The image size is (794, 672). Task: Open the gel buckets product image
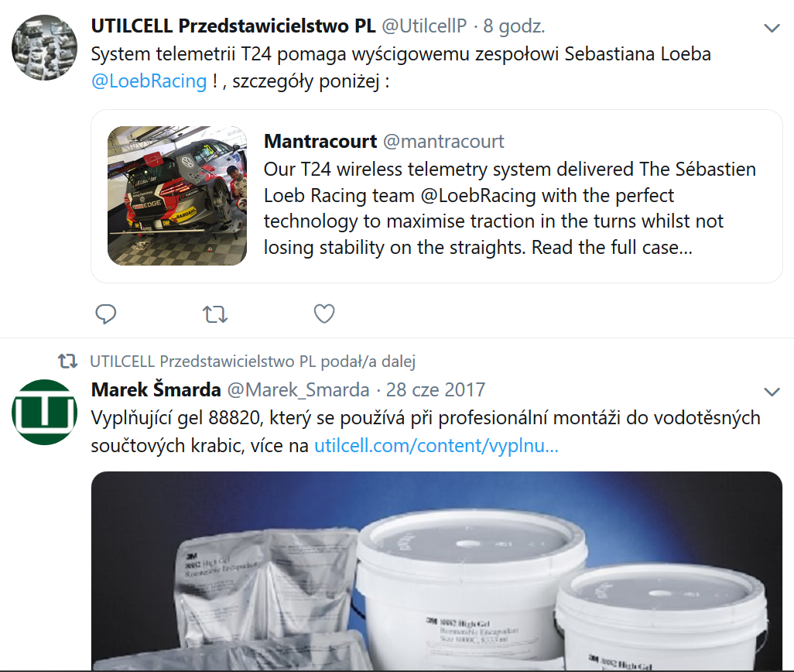tap(437, 571)
